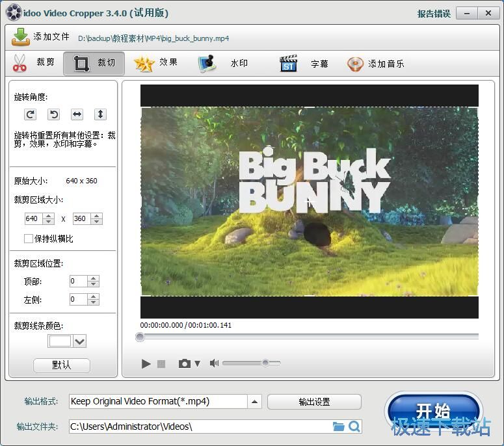Decrease 顶部 top position value

click(93, 284)
